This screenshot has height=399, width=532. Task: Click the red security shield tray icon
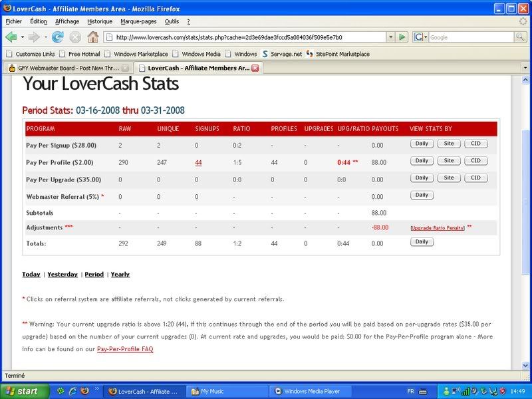pyautogui.click(x=503, y=391)
